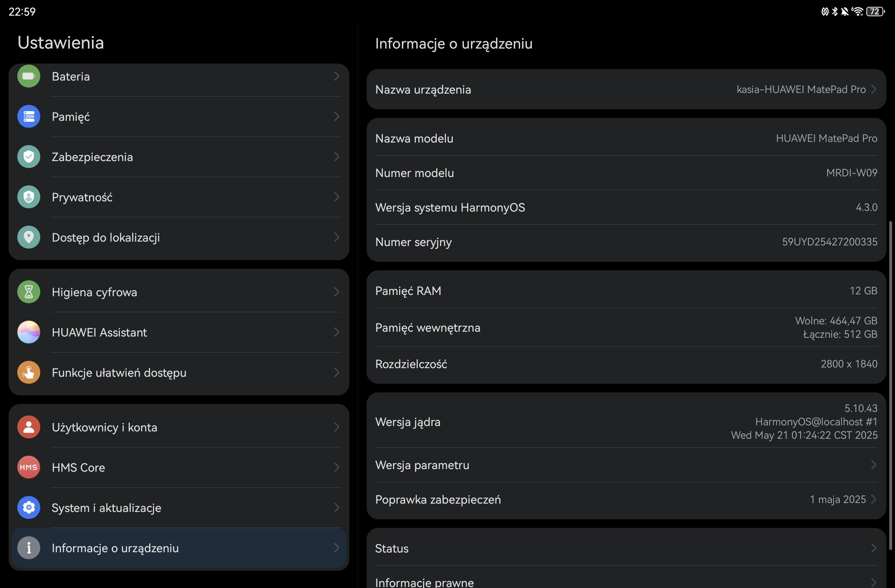This screenshot has height=588, width=895.
Task: Open the Wersja parametru entry
Action: [x=626, y=465]
